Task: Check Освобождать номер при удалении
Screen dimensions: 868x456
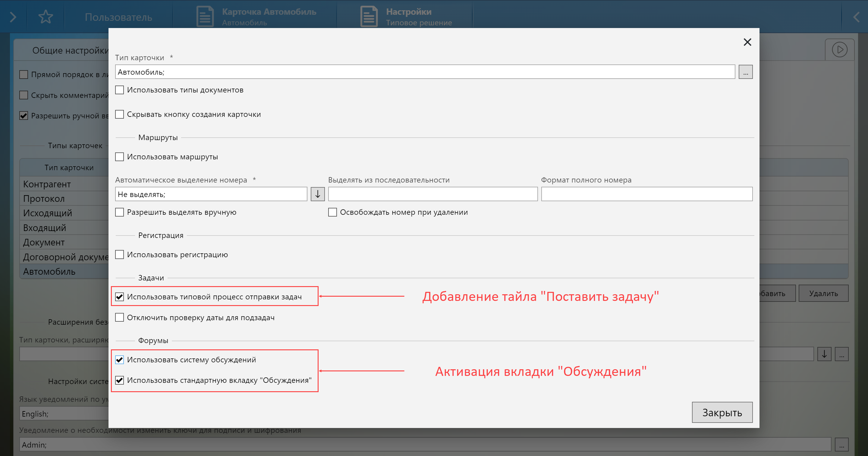Action: point(332,212)
